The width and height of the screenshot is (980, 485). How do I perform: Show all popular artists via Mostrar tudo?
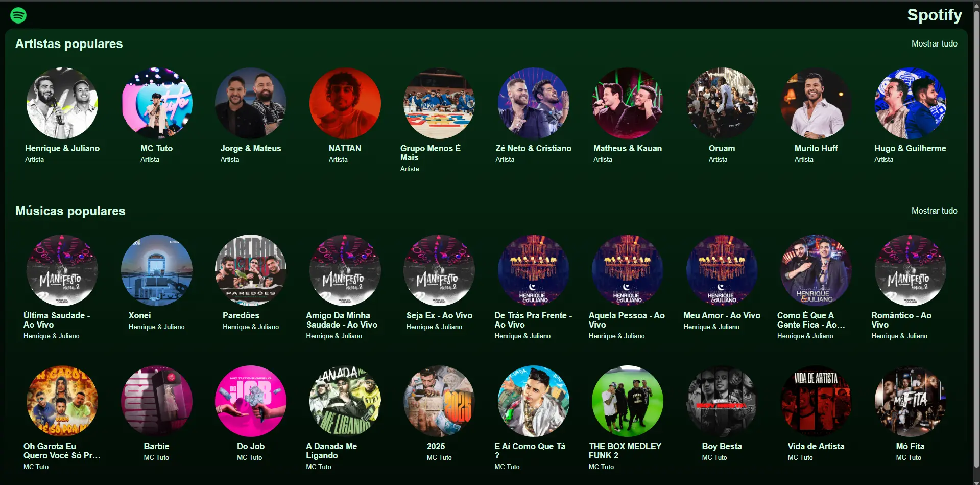(x=934, y=44)
